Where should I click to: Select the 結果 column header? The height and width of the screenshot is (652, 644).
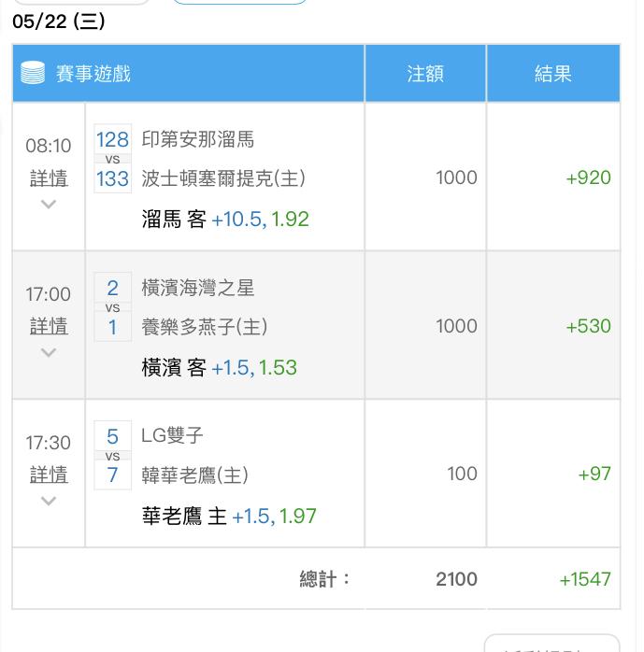point(553,73)
